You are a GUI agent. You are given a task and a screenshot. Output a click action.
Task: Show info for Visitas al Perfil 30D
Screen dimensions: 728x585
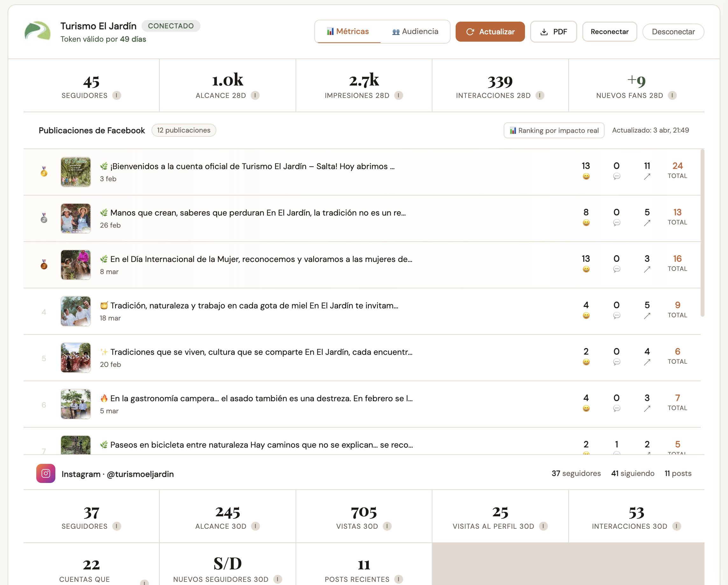coord(543,526)
